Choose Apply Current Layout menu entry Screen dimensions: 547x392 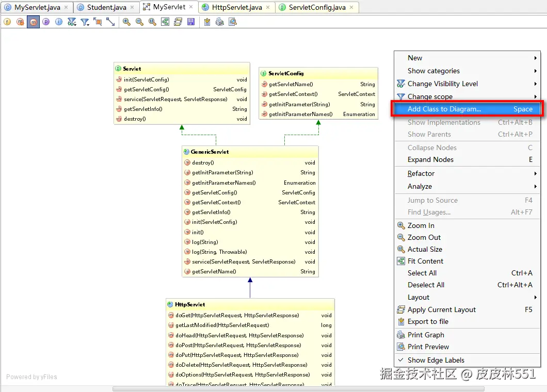(x=468, y=309)
